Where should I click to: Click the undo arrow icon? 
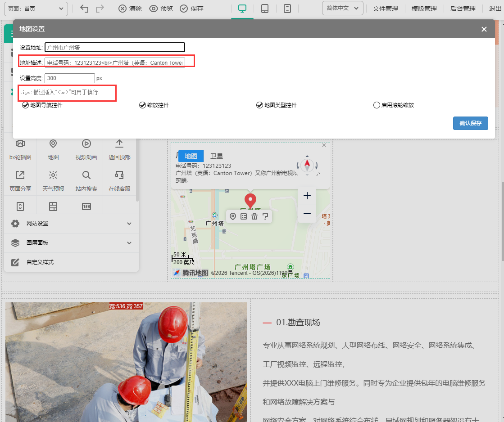pyautogui.click(x=84, y=9)
